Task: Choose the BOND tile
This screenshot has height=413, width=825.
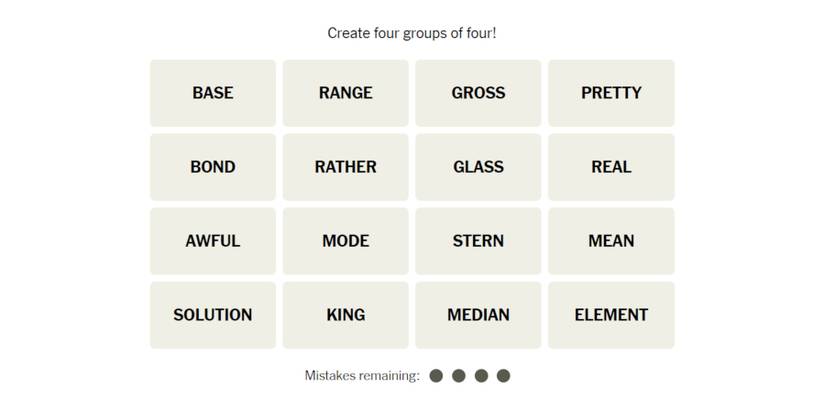Action: [x=213, y=167]
